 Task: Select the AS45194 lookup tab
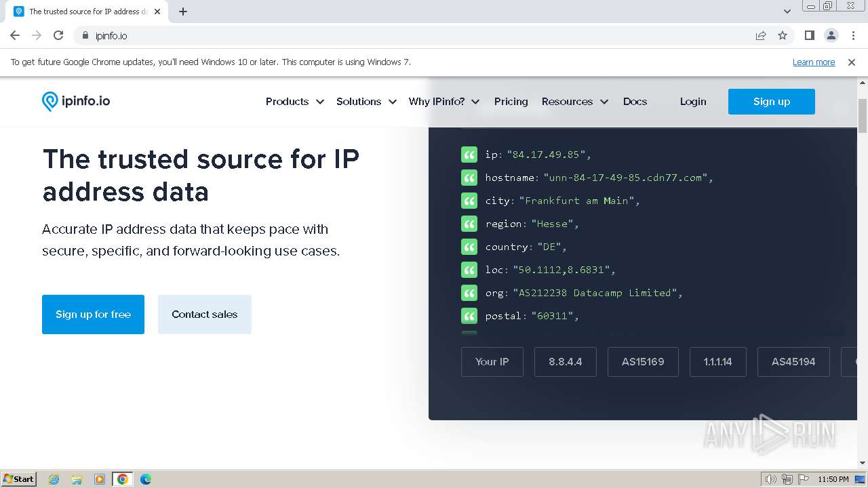click(x=793, y=362)
